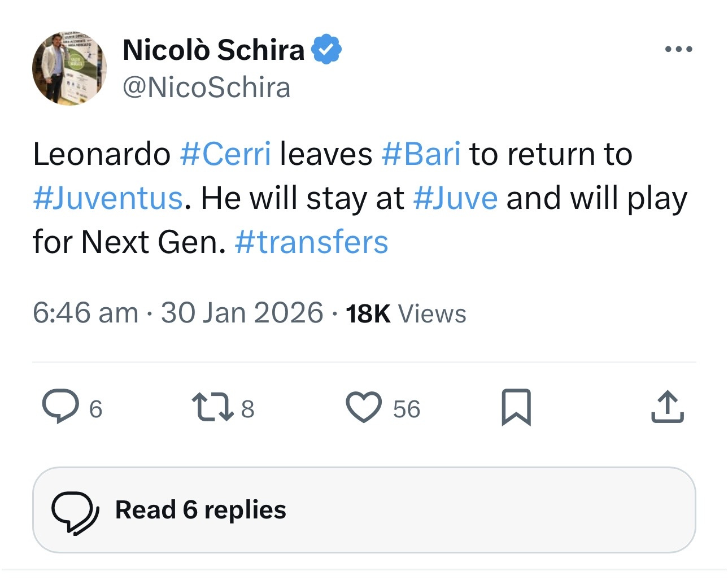Bookmark this tweet
This screenshot has height=580, width=728.
coord(516,407)
